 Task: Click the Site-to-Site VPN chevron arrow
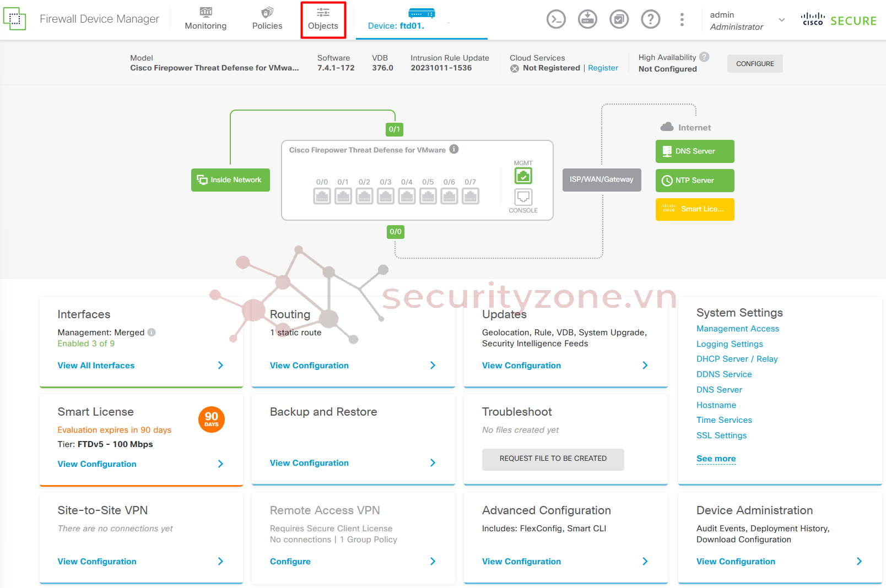[220, 561]
